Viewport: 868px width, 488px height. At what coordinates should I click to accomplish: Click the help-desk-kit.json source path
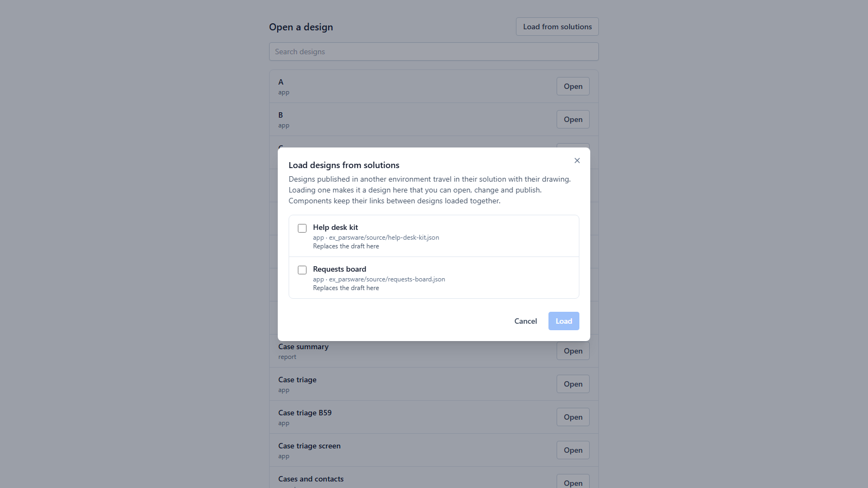tap(384, 237)
